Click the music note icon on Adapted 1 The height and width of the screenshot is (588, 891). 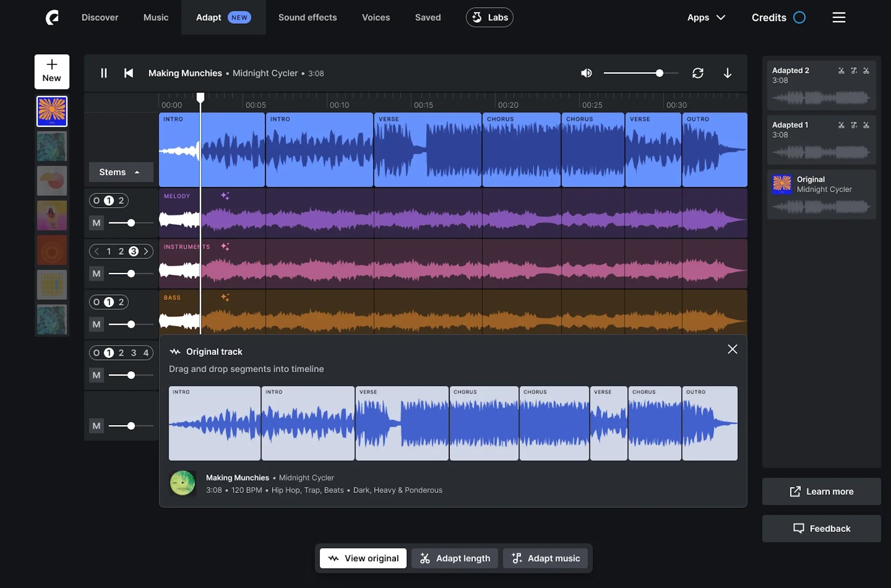(854, 125)
